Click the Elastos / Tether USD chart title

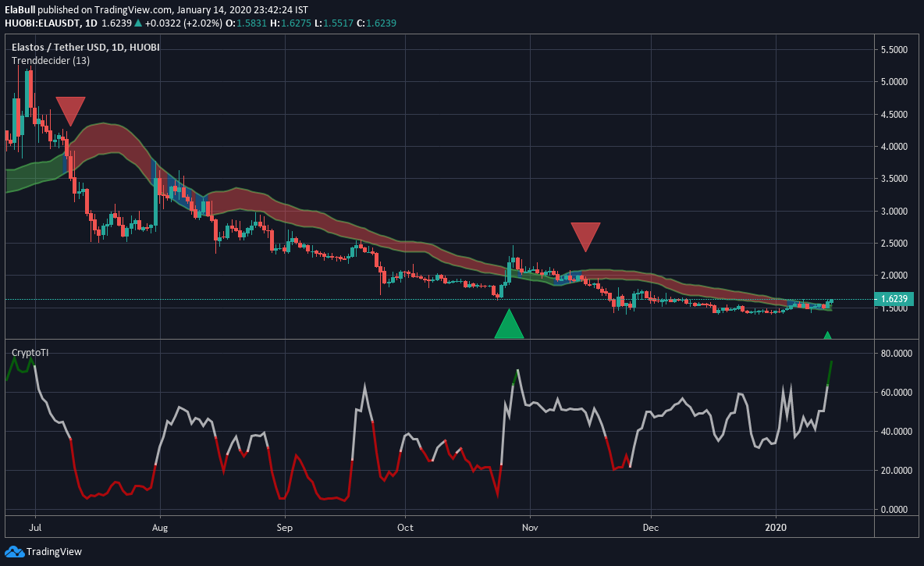(85, 47)
